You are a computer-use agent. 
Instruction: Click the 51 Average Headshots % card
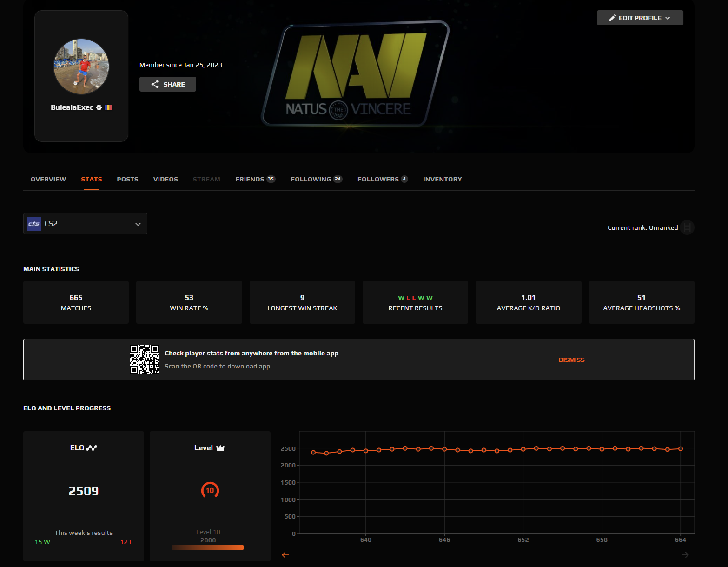(642, 302)
